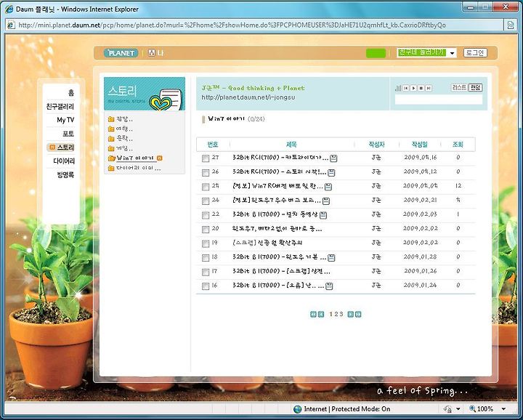This screenshot has width=523, height=420.
Task: Check the box for post 27
Action: click(206, 158)
